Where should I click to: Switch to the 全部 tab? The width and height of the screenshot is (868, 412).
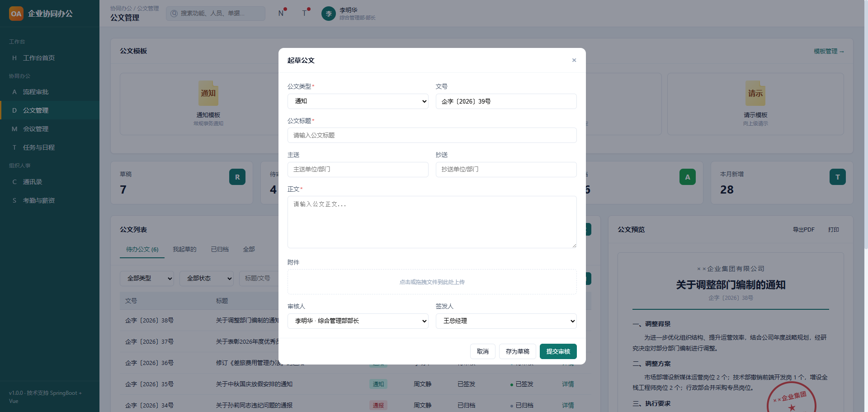tap(249, 249)
